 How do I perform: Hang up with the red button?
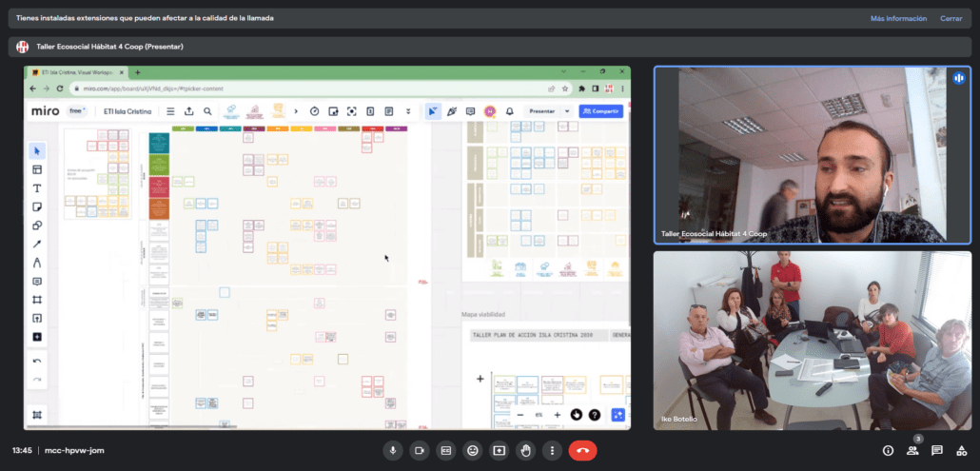click(x=582, y=450)
